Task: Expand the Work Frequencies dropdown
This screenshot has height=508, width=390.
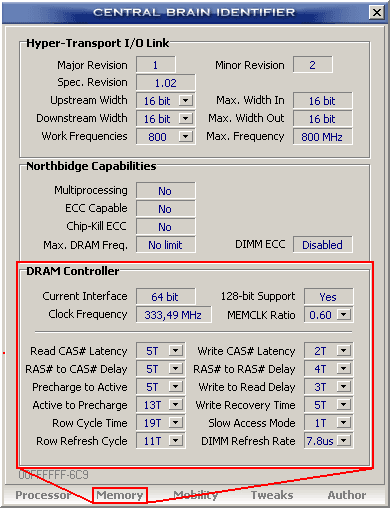Action: click(186, 136)
